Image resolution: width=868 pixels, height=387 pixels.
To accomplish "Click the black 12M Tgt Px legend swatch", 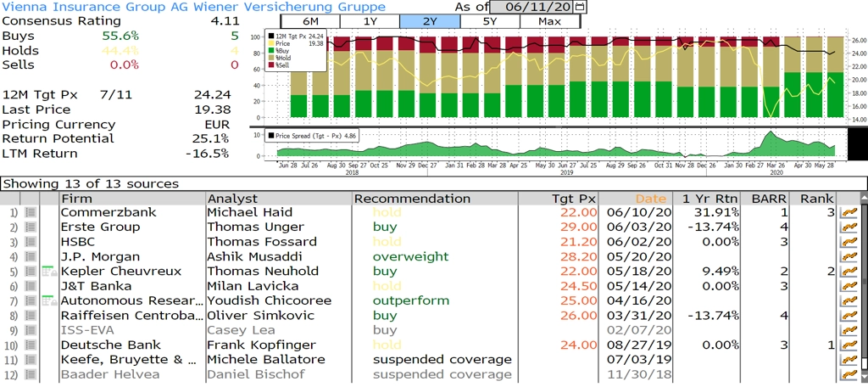I will coord(270,36).
